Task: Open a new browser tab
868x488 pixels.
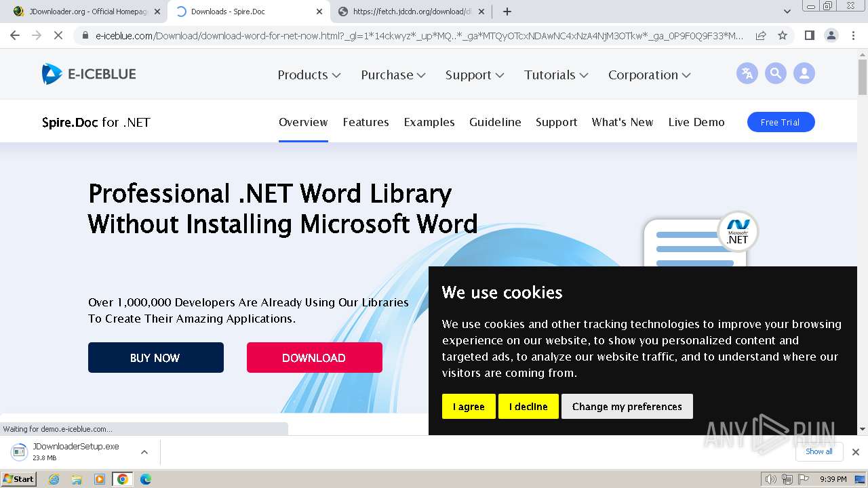Action: [x=507, y=12]
